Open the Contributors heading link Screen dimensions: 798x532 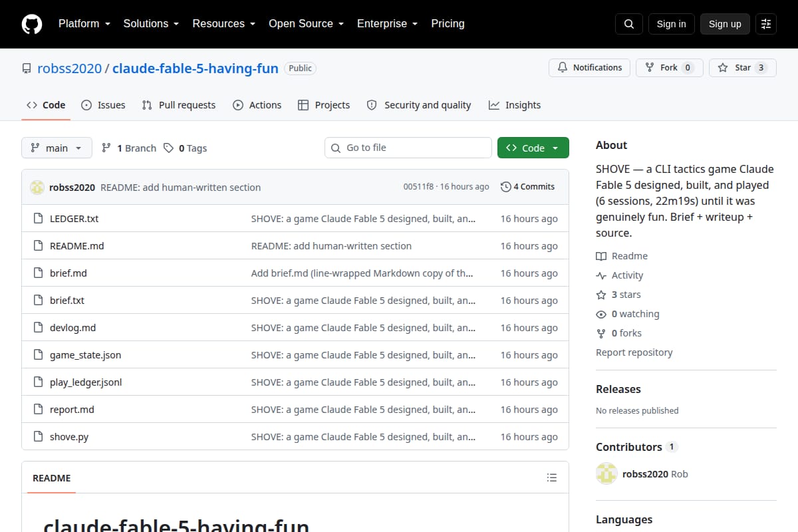click(x=629, y=447)
